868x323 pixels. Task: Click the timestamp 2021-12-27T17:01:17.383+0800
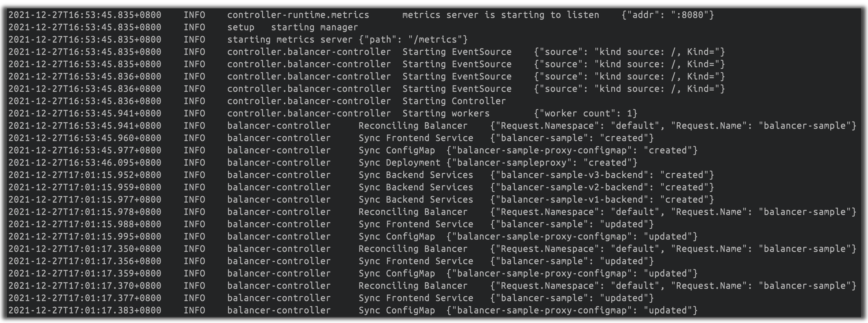pyautogui.click(x=85, y=311)
